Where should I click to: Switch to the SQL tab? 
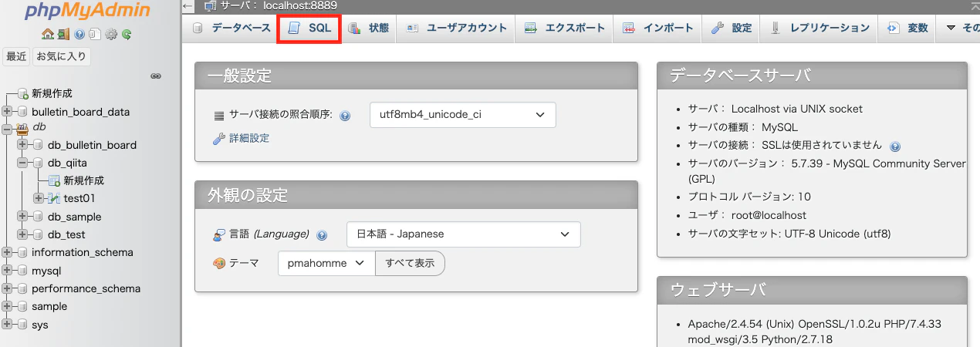tap(309, 28)
